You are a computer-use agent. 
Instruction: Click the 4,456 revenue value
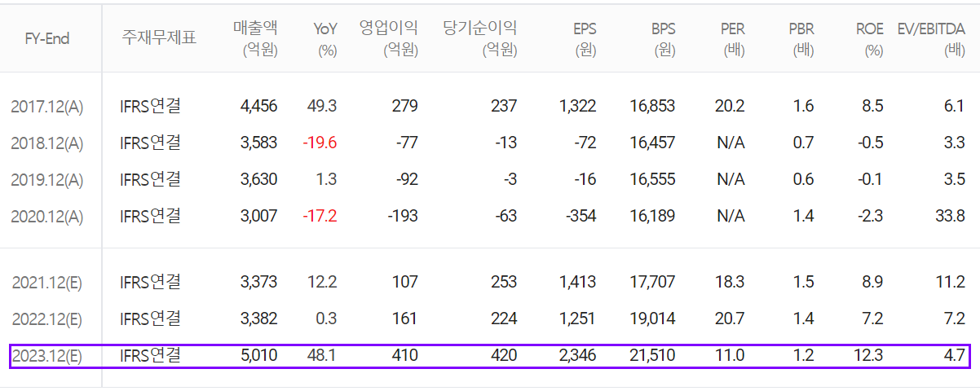pyautogui.click(x=259, y=106)
